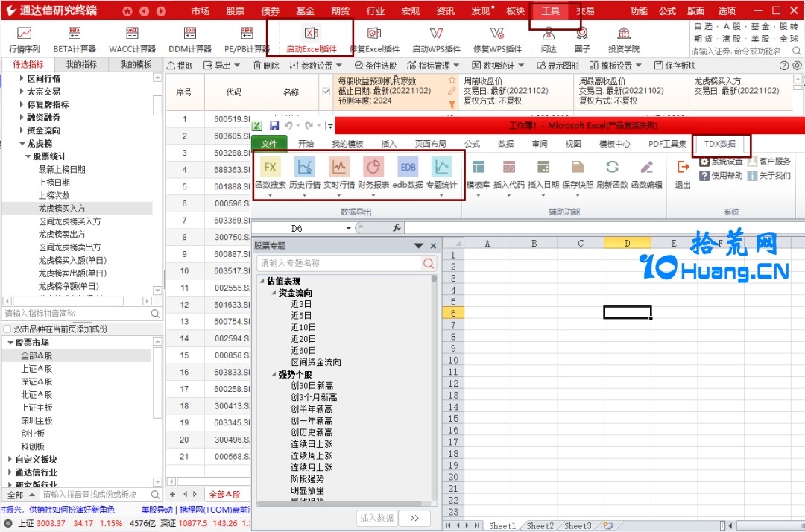Open the edb数据 icon
Viewport: 805px width, 532px height.
pos(408,167)
